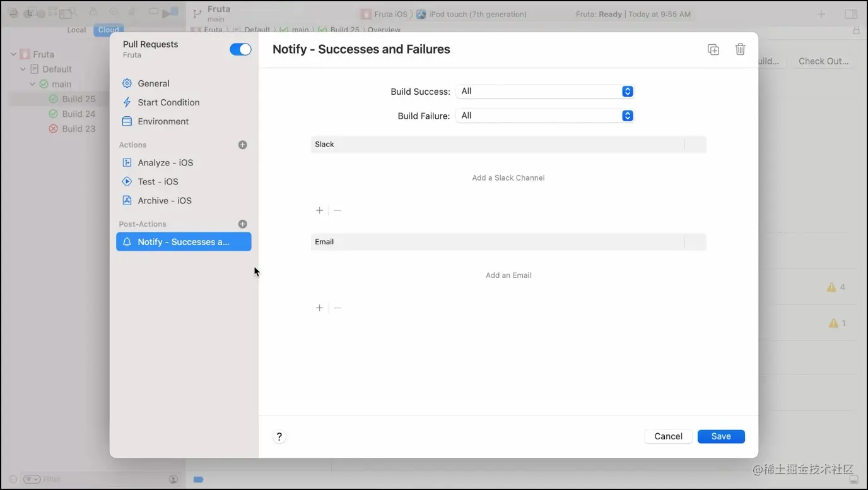The width and height of the screenshot is (868, 490).
Task: Click the Xcode toolbar plus button at top right
Action: [821, 14]
